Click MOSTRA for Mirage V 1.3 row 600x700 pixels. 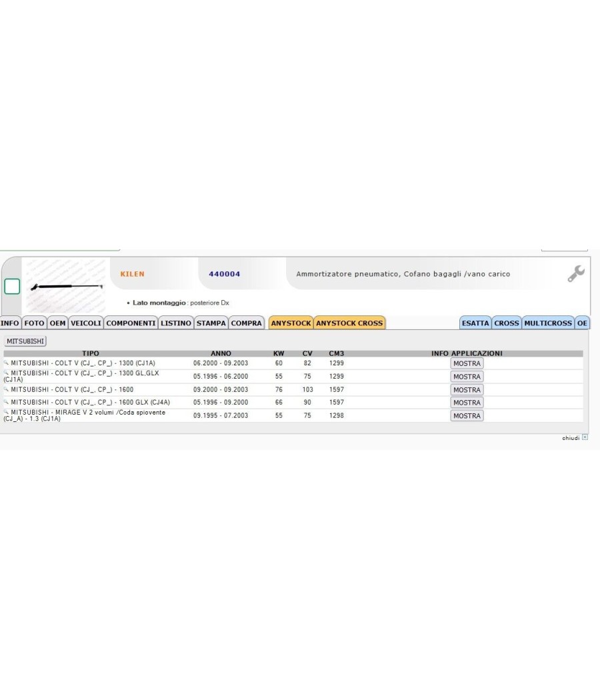click(x=467, y=415)
